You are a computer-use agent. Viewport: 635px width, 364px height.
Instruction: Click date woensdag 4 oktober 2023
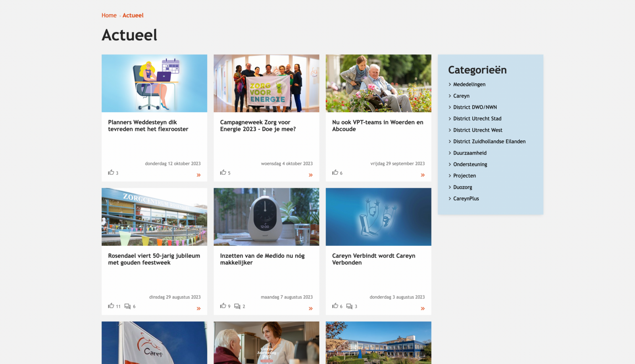tap(287, 164)
